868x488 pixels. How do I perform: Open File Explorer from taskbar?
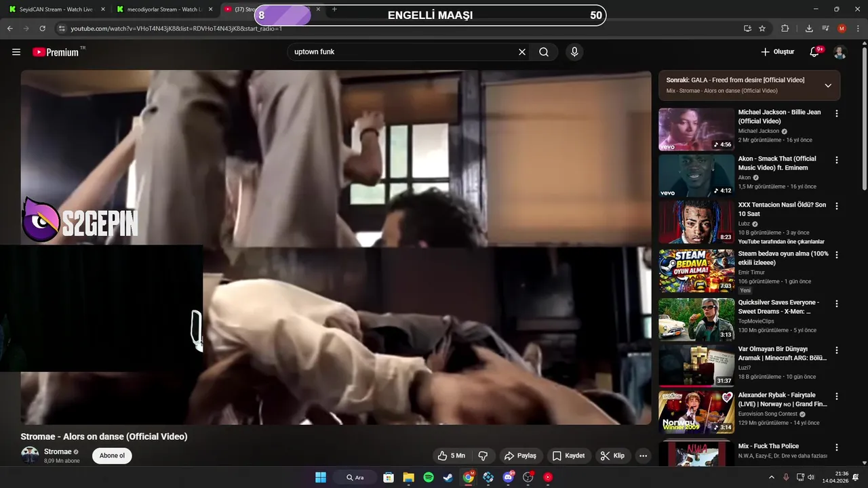click(408, 477)
